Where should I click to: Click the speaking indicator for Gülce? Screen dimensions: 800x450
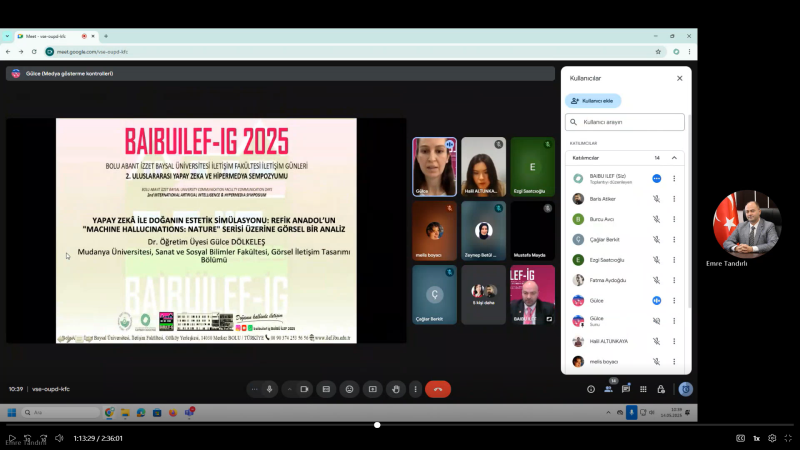[x=657, y=301]
